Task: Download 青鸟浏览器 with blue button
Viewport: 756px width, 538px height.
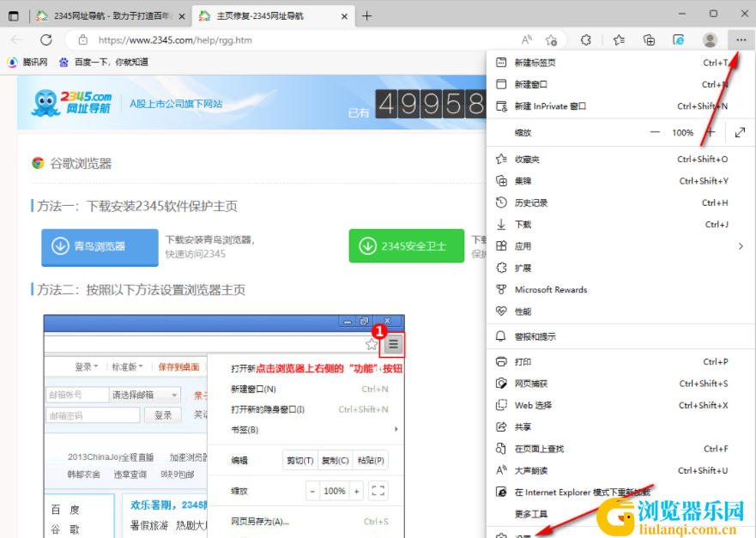Action: [100, 247]
